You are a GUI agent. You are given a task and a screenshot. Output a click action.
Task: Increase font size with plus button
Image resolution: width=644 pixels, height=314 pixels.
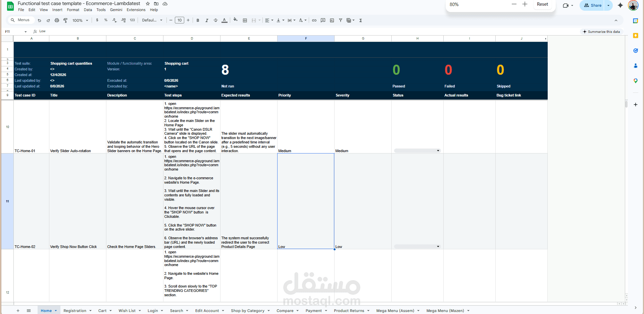188,20
